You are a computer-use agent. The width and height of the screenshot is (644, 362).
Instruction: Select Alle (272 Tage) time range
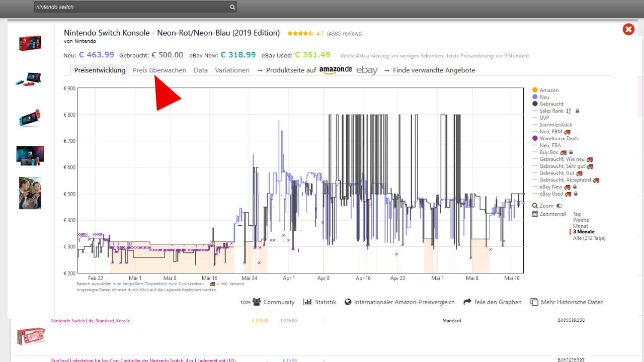(589, 238)
